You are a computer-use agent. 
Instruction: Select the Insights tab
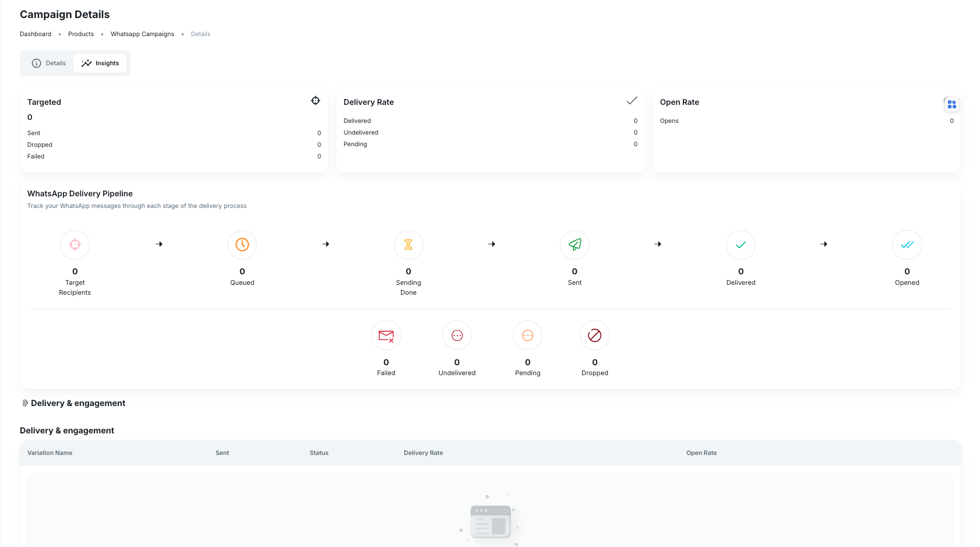coord(100,63)
